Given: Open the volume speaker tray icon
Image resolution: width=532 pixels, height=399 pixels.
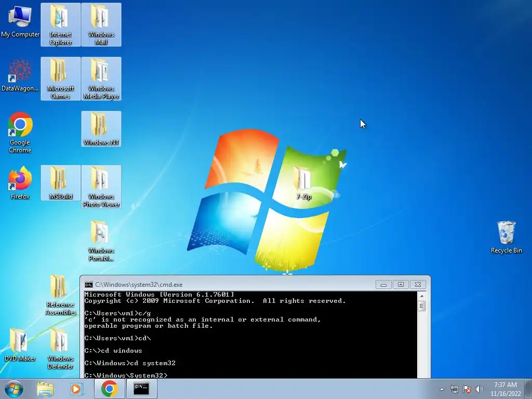Looking at the screenshot, I should click(480, 389).
